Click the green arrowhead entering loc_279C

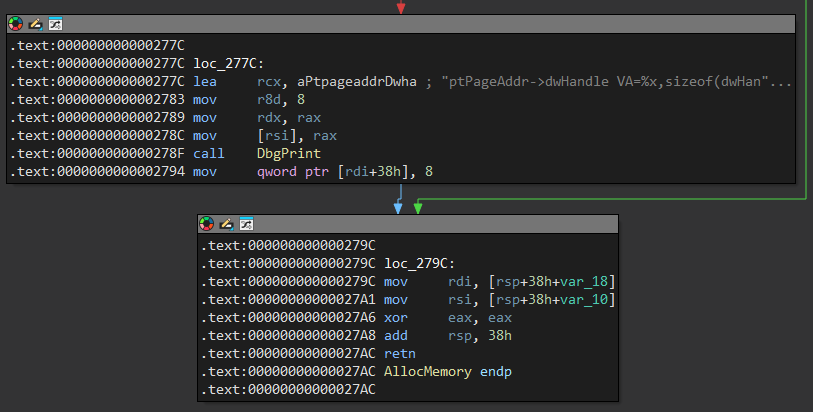418,208
